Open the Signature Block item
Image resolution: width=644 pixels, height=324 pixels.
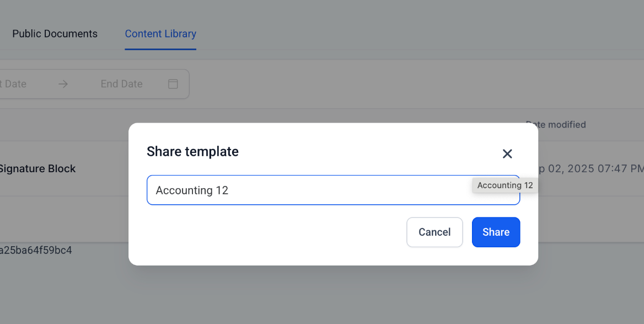coord(37,169)
